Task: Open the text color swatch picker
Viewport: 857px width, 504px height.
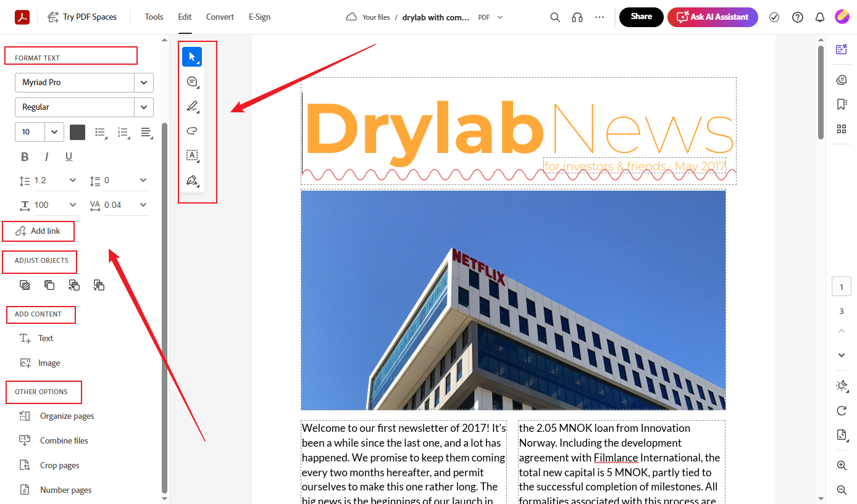Action: (77, 132)
